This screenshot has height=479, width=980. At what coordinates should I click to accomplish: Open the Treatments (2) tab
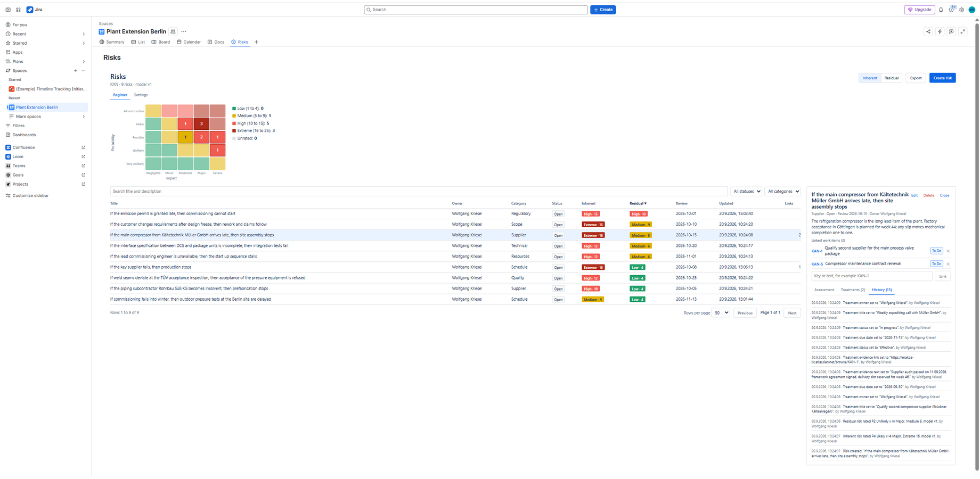coord(853,290)
